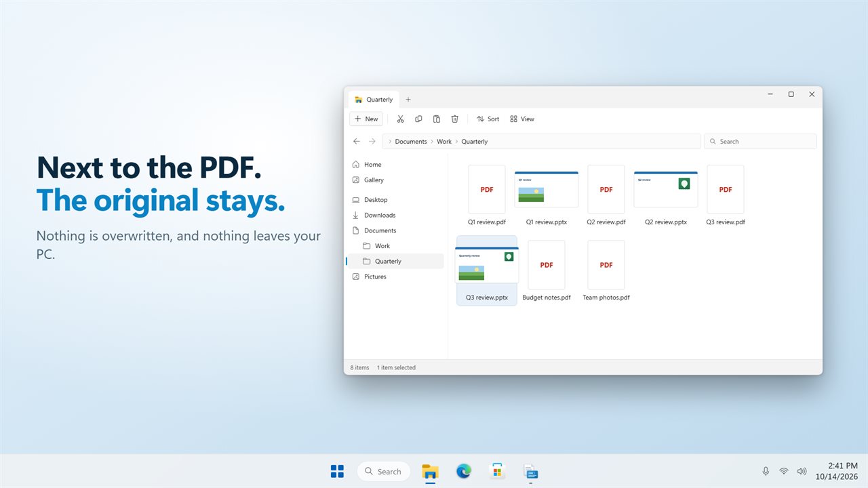Screen dimensions: 868x488
Task: Click the Delete trash icon
Action: coord(455,119)
